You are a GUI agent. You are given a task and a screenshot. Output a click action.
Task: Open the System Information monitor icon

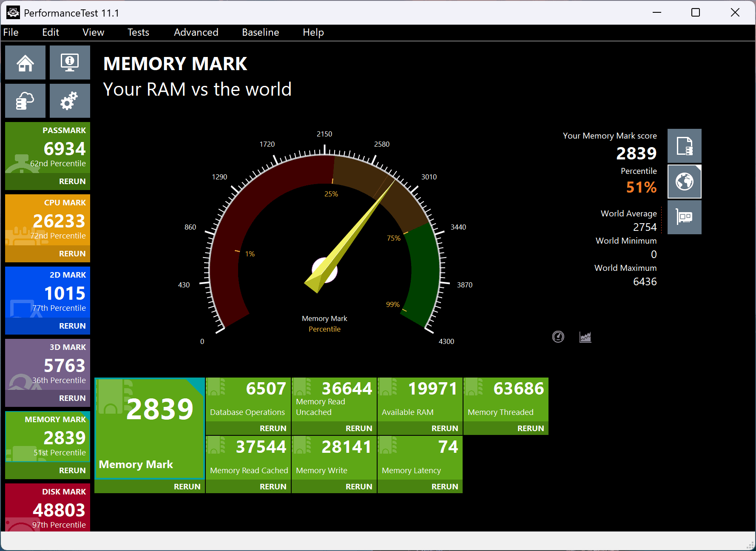(70, 62)
